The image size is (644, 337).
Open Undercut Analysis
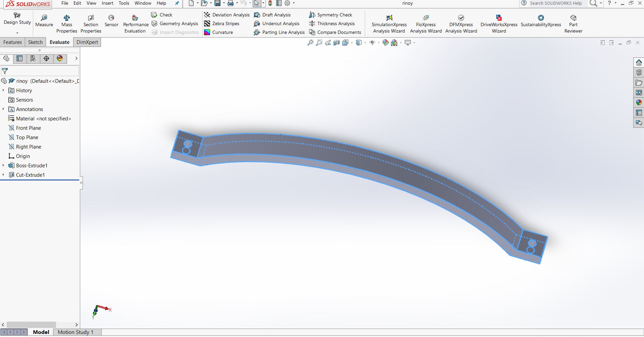(x=277, y=23)
